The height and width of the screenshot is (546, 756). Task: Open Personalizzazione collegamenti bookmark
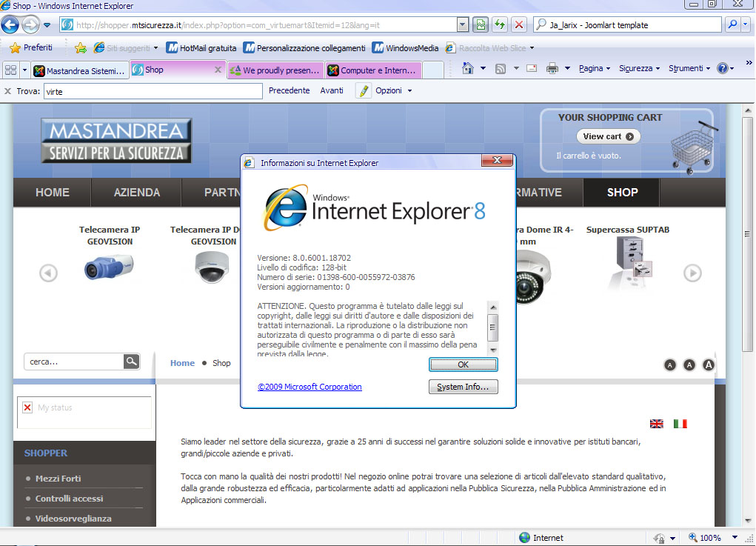coord(304,47)
